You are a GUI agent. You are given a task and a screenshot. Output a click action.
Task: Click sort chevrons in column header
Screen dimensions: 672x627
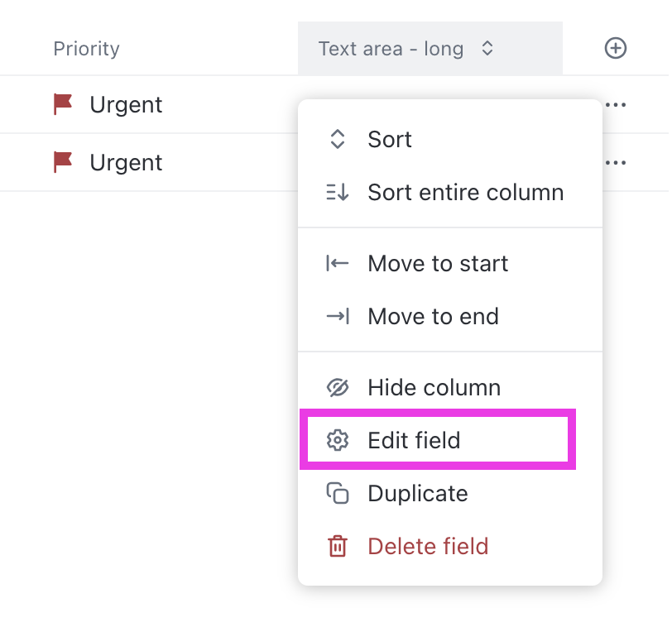pos(487,49)
